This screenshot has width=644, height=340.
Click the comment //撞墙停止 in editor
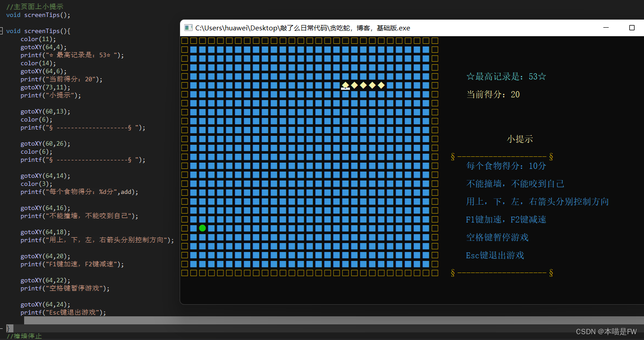coord(24,336)
